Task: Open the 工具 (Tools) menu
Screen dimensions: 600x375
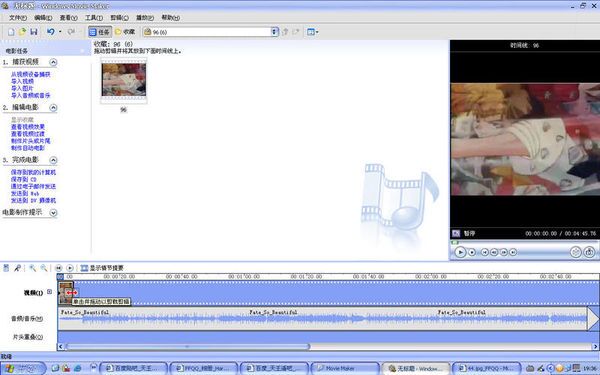Action: 94,18
